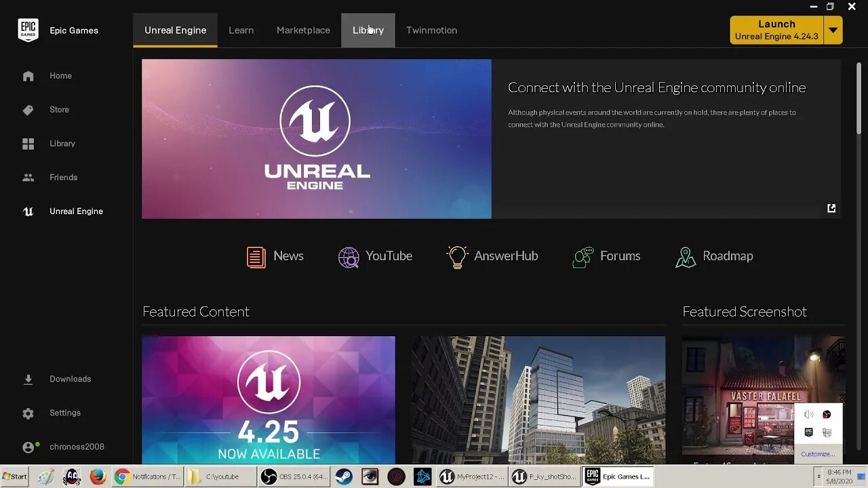Click the Epic Games Launcher taskbar button
The height and width of the screenshot is (488, 868).
tap(619, 476)
